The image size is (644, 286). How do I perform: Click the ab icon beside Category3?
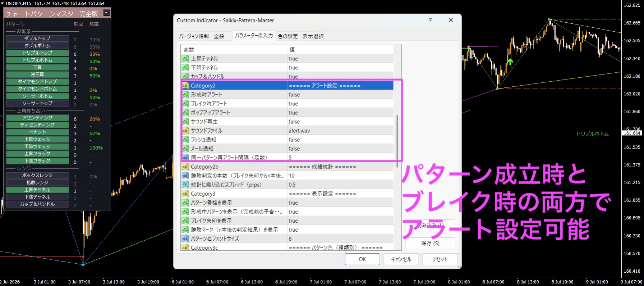(x=185, y=194)
